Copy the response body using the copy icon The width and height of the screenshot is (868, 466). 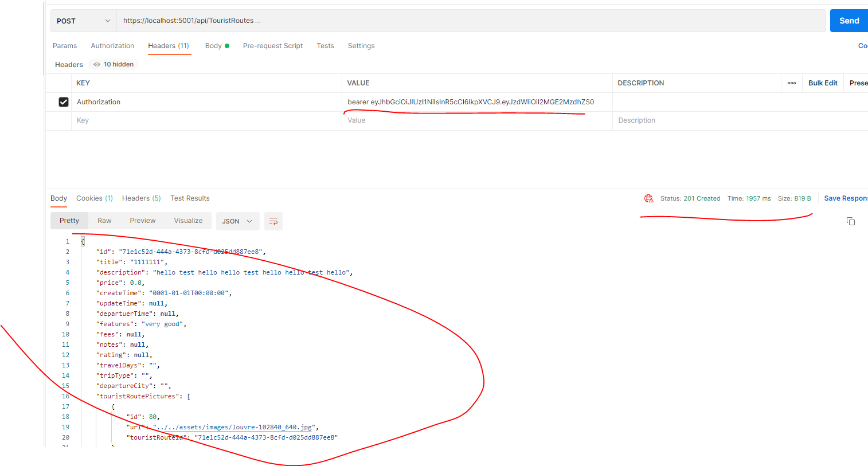(851, 221)
